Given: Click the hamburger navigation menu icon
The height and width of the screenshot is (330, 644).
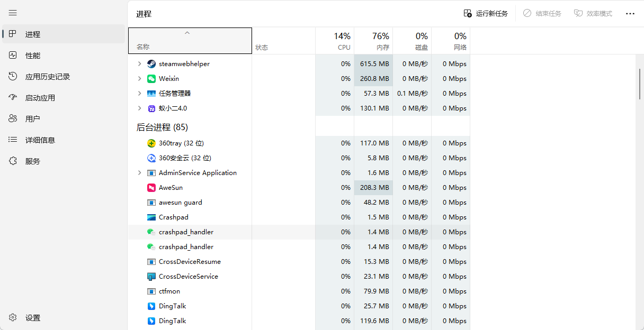Looking at the screenshot, I should (x=13, y=13).
